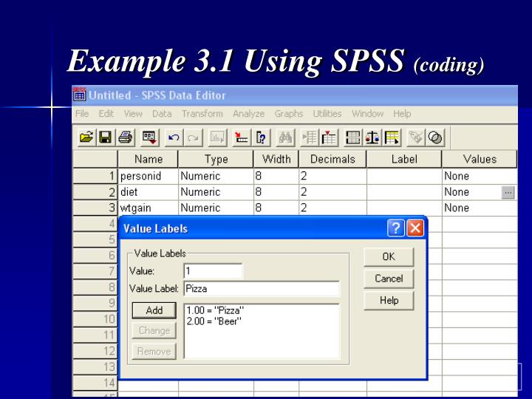
Task: Confirm with the OK button
Action: [x=389, y=257]
